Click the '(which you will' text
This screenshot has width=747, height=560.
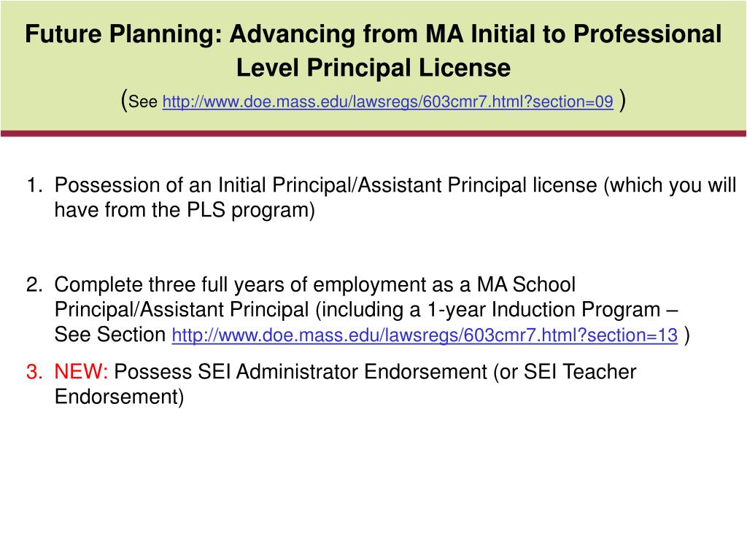pos(670,185)
